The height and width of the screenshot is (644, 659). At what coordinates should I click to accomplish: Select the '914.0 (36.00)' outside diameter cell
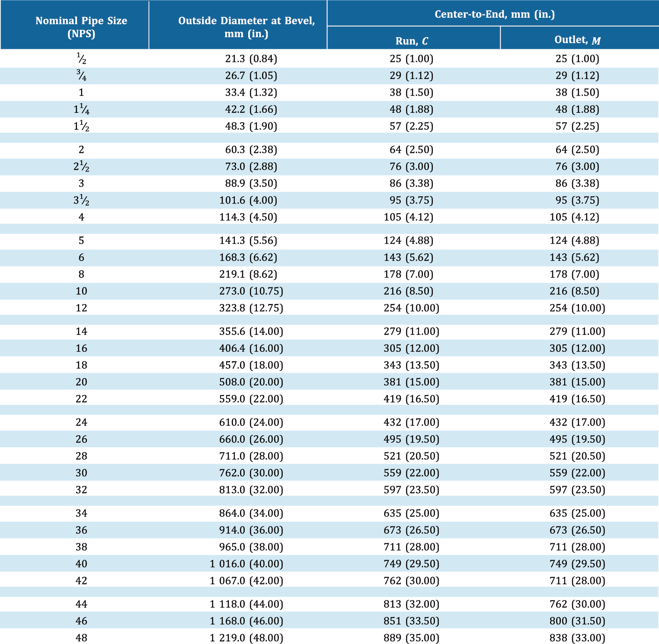click(x=251, y=529)
